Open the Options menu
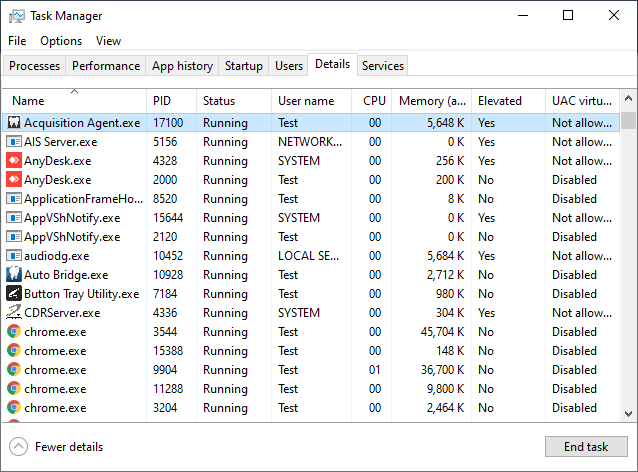Viewport: 638px width, 472px height. click(61, 41)
